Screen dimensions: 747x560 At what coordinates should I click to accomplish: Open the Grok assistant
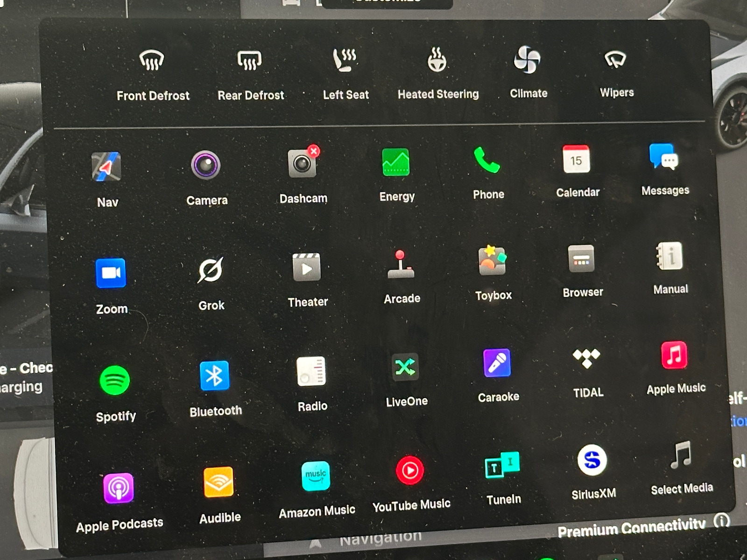(210, 270)
